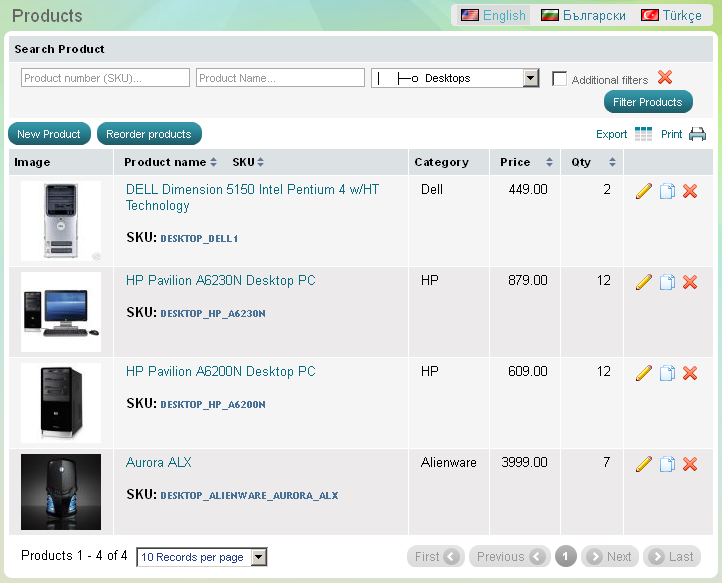This screenshot has height=583, width=722.
Task: Click the pencil edit icon for Aurora ALX
Action: coord(643,464)
